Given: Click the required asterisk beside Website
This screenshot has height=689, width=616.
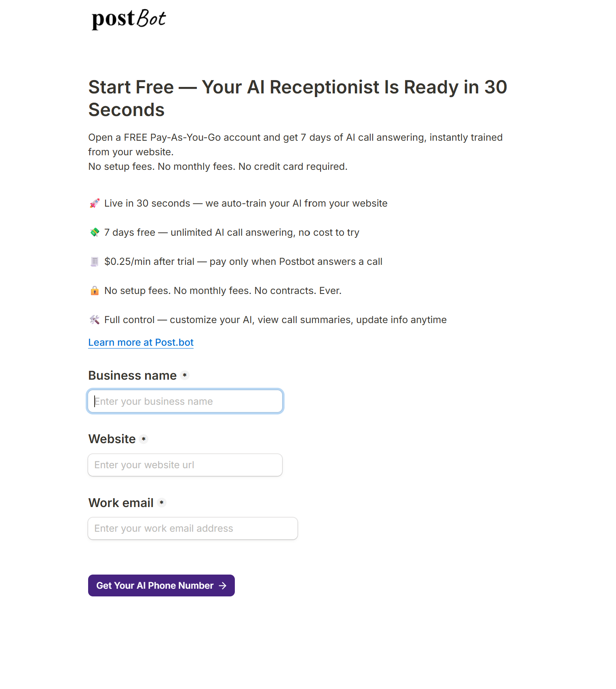Looking at the screenshot, I should tap(143, 439).
